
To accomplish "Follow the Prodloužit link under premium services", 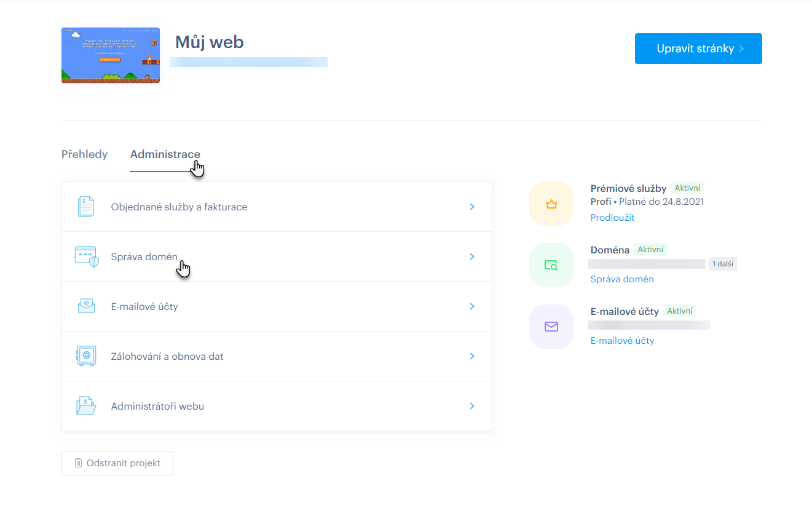I will click(x=612, y=218).
